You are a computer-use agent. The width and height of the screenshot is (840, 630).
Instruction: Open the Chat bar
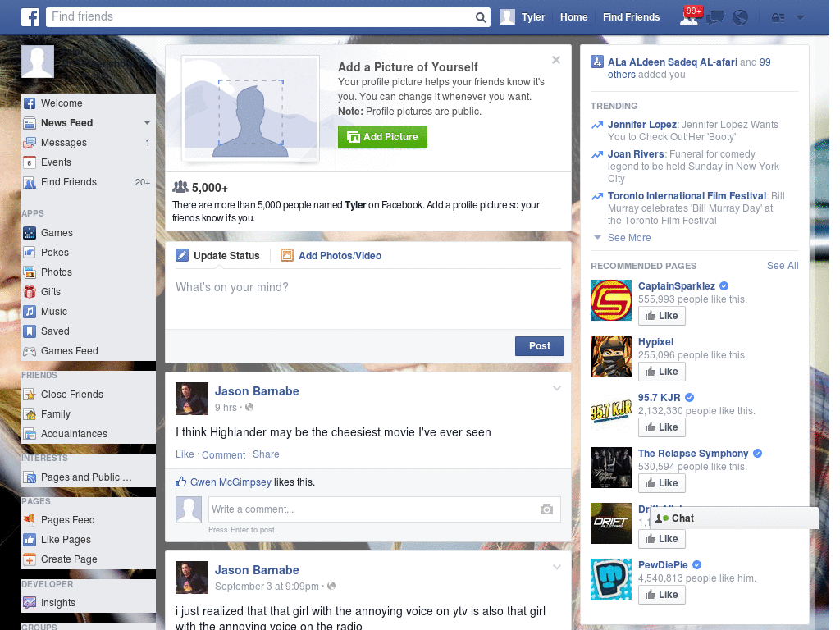coord(734,518)
